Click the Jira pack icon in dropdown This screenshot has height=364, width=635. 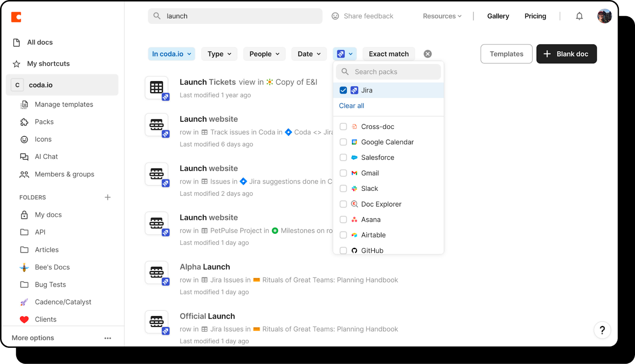[x=354, y=90]
